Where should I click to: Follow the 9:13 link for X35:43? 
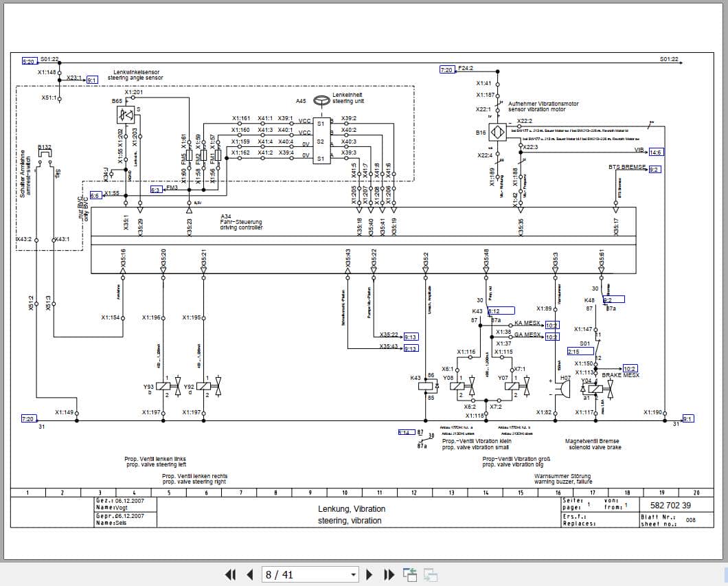click(411, 348)
